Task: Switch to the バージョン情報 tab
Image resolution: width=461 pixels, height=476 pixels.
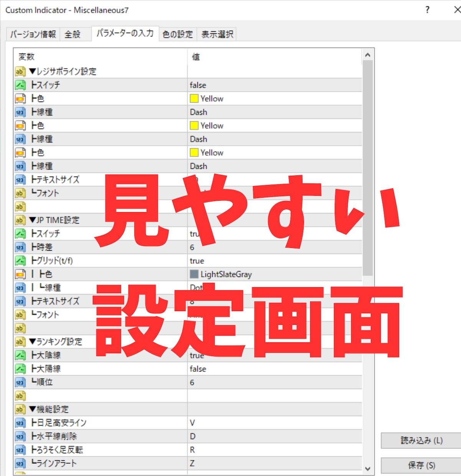Action: click(x=33, y=34)
